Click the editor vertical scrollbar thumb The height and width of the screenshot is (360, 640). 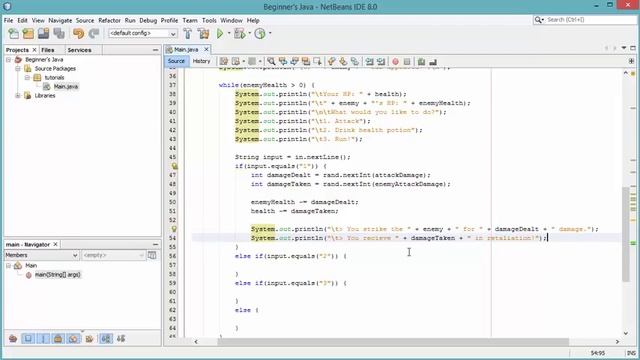coord(626,234)
